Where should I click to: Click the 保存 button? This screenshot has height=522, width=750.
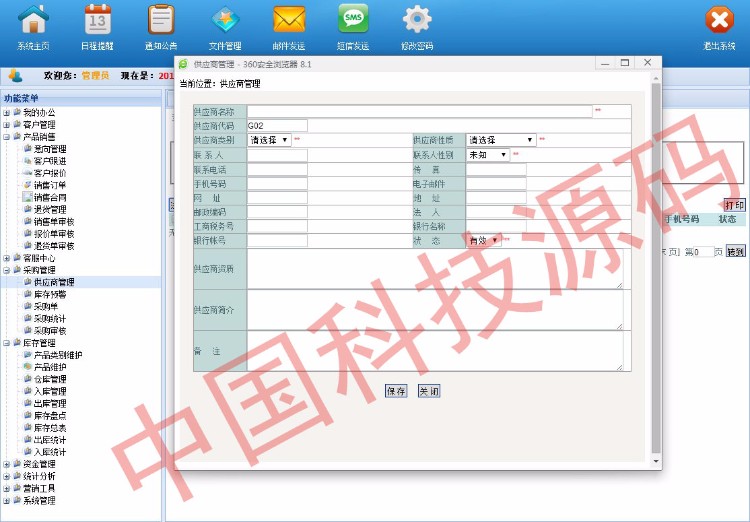[396, 391]
